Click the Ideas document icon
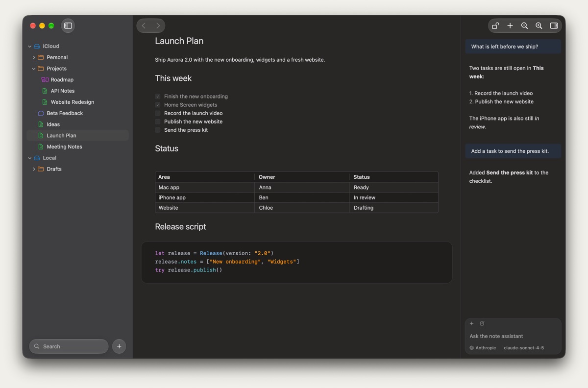 [41, 124]
